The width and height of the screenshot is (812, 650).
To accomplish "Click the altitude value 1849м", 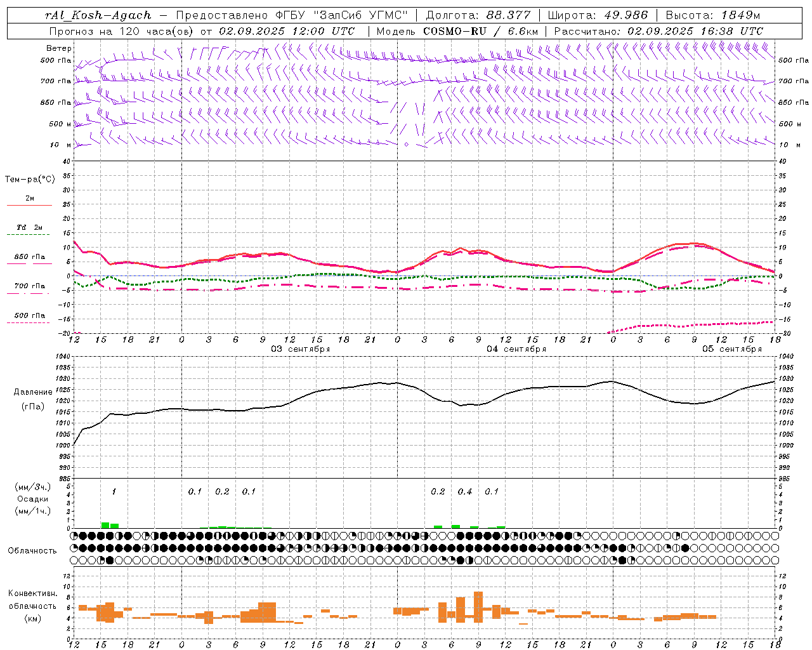I will (x=740, y=15).
